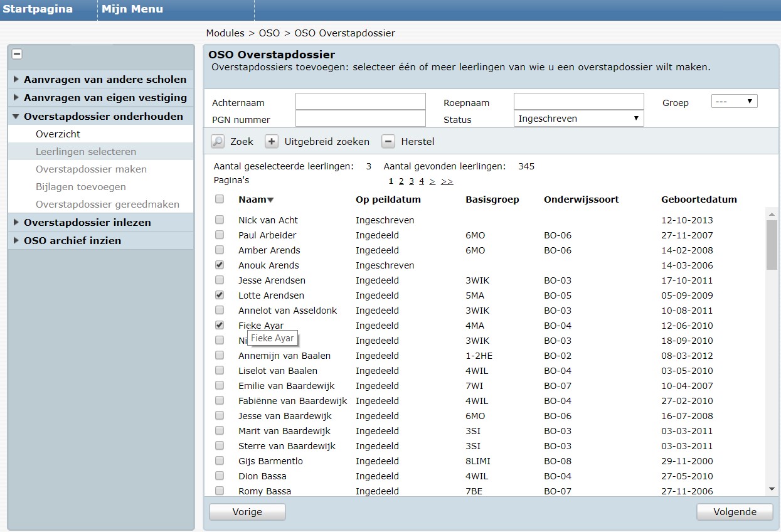Go to page 3 of results
Image resolution: width=781 pixels, height=532 pixels.
pos(412,181)
